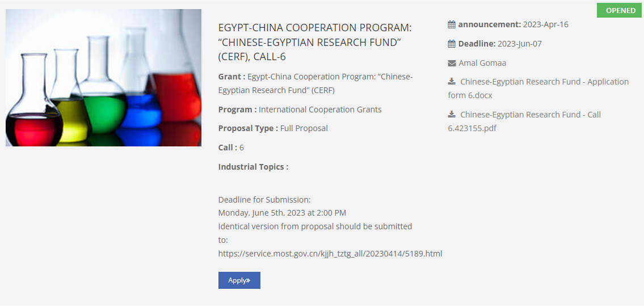Click the green OPENED status badge
Screen dimensions: 644x307
tap(620, 10)
